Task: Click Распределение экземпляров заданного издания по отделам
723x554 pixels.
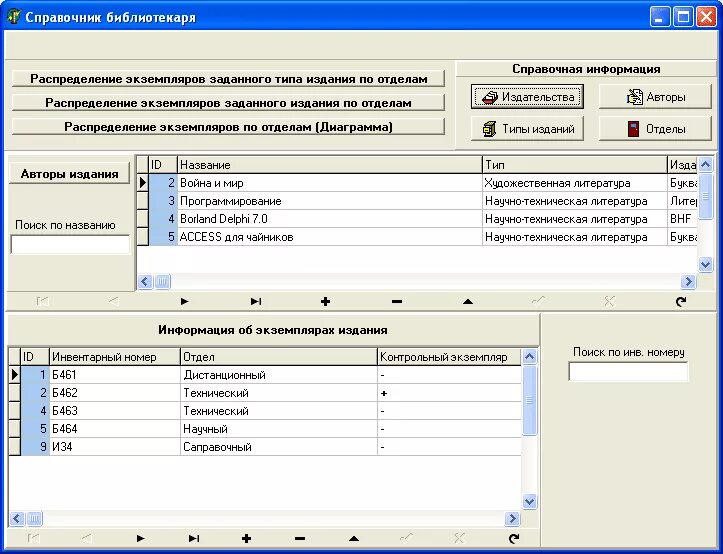Action: click(228, 103)
